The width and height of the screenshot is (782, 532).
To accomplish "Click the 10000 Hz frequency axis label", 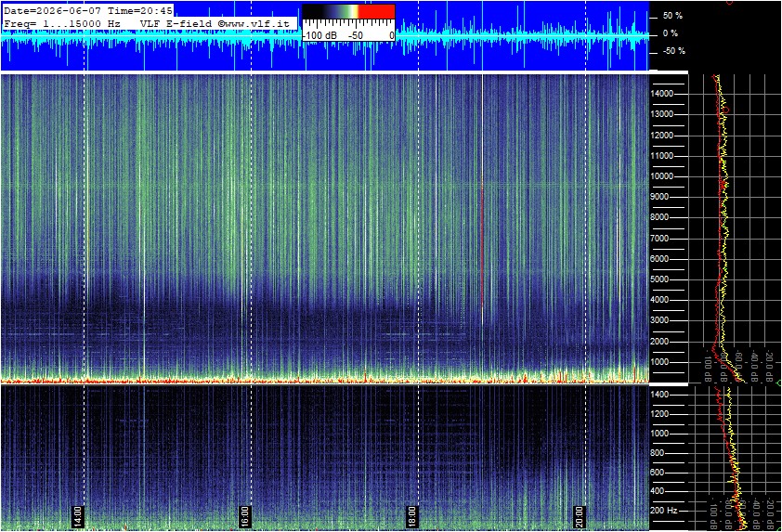I will (x=662, y=176).
